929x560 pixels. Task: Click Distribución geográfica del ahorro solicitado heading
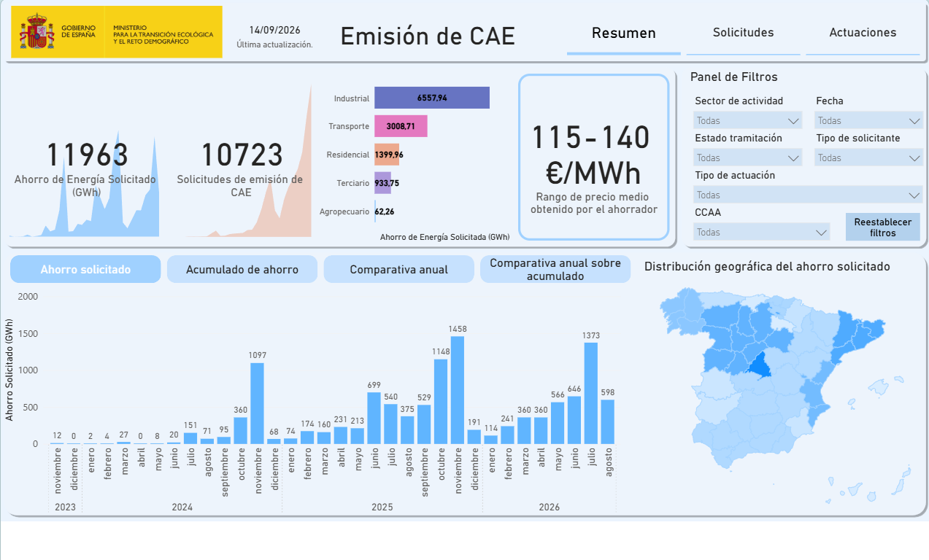pyautogui.click(x=767, y=267)
